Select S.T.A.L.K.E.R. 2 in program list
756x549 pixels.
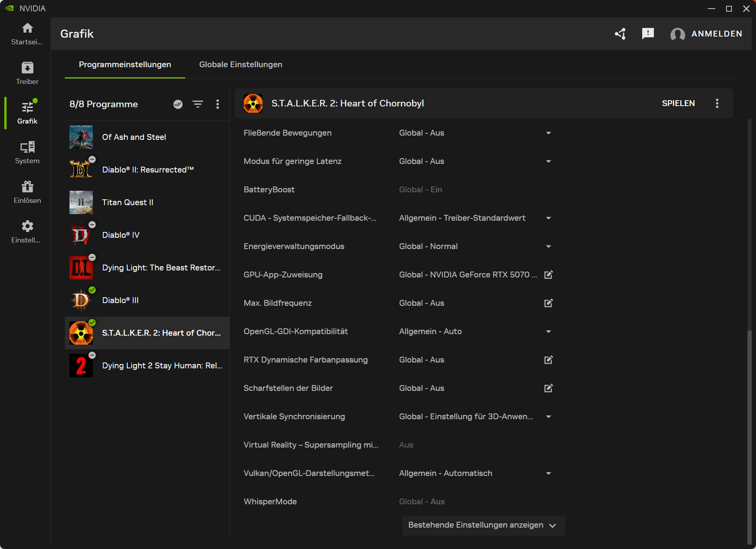147,333
